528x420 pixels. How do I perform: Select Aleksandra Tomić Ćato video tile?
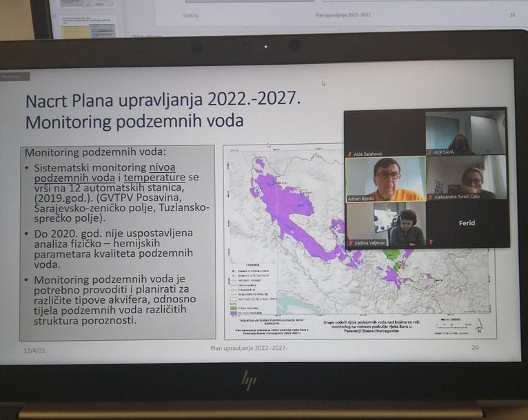(466, 176)
